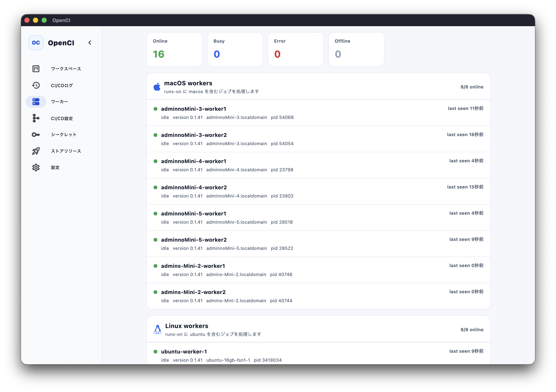The width and height of the screenshot is (556, 392).
Task: Open CI/CD設定 menu item
Action: [x=62, y=118]
